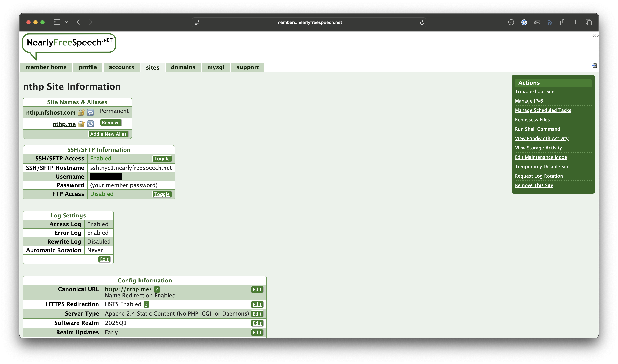Screen dimensions: 618x364
Task: Open the mysql tab
Action: coord(216,67)
